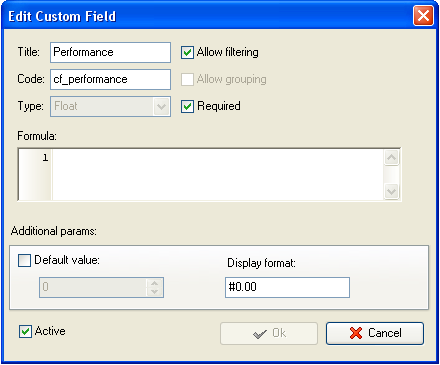Uncheck the Active checkbox
440x365 pixels.
click(25, 332)
